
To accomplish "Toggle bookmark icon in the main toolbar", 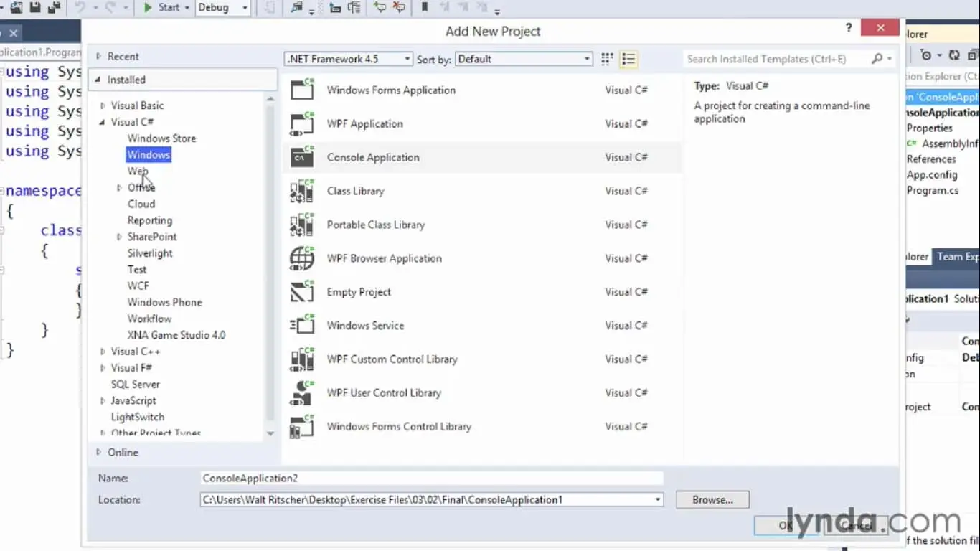I will pos(425,8).
